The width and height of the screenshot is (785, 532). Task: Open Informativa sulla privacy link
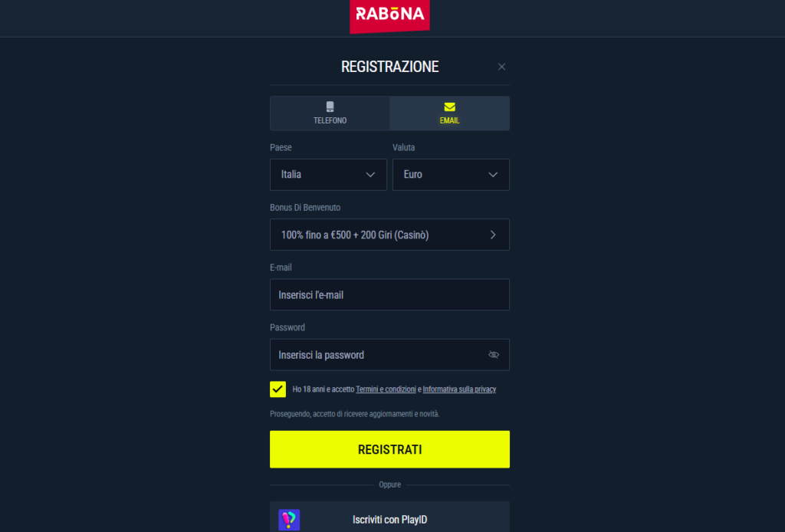pyautogui.click(x=459, y=389)
